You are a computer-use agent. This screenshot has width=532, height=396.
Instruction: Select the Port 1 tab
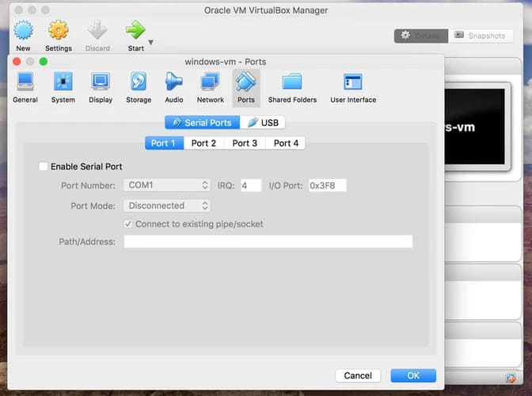pos(164,143)
